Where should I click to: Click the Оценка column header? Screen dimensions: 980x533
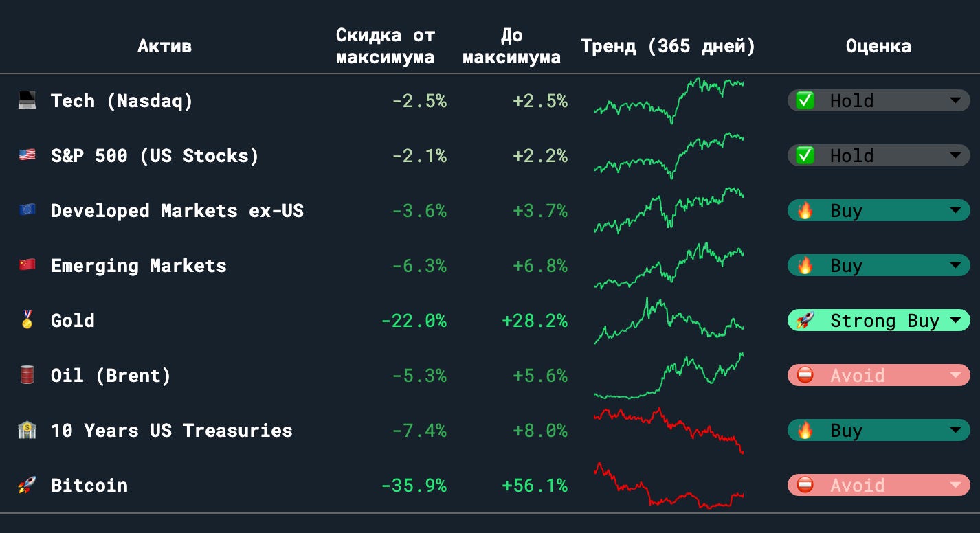coord(878,46)
